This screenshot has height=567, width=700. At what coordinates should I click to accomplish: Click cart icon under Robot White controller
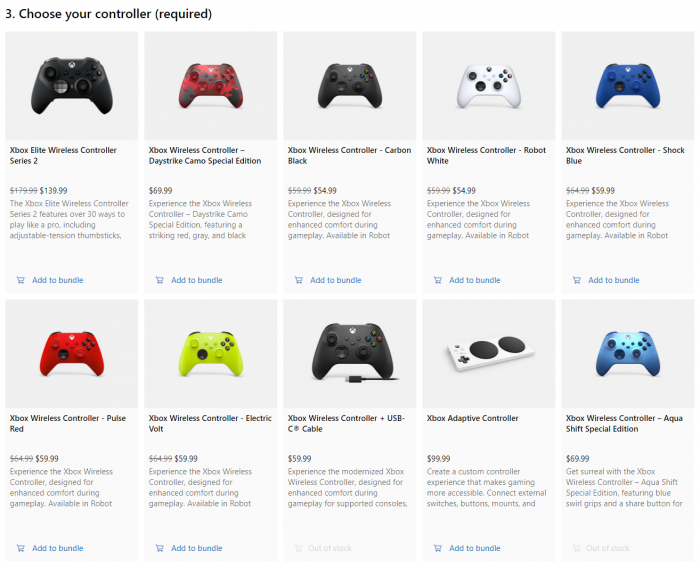coord(437,280)
